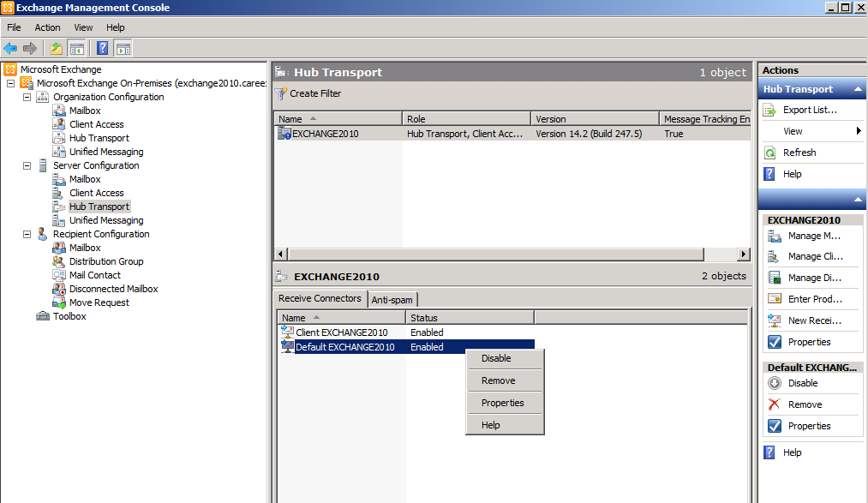Collapse the Recipient Configuration node
Viewport: 868px width, 503px height.
click(x=27, y=234)
